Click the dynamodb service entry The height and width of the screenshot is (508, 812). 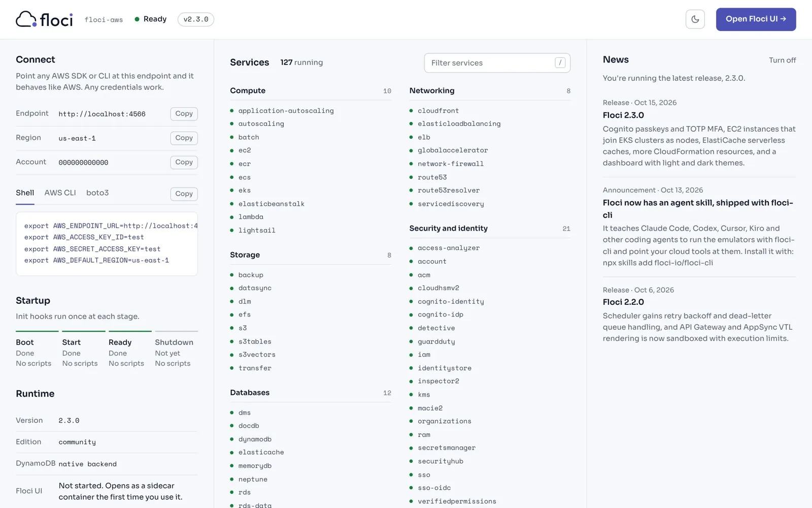pyautogui.click(x=255, y=439)
